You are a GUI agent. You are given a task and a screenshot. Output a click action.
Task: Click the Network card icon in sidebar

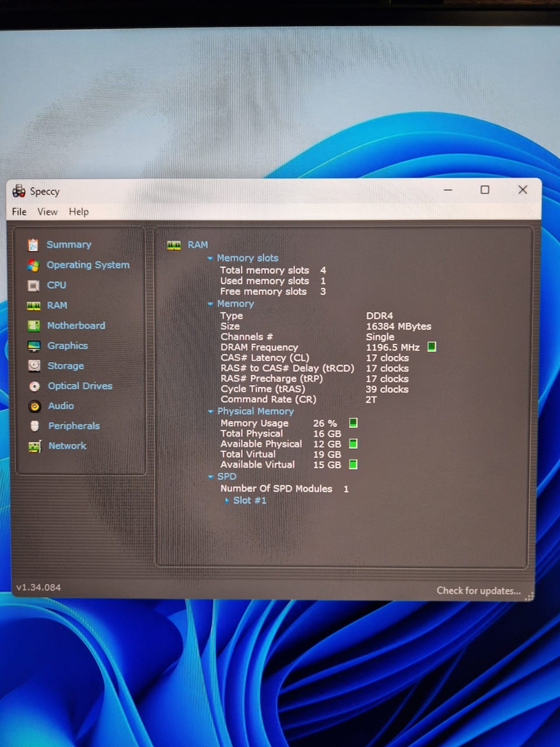35,446
